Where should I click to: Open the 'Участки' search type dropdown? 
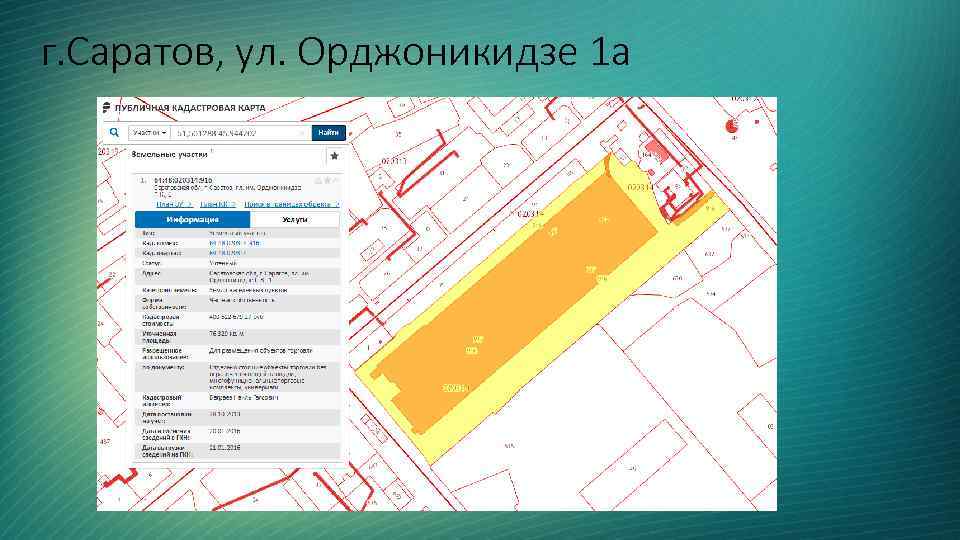[x=149, y=132]
